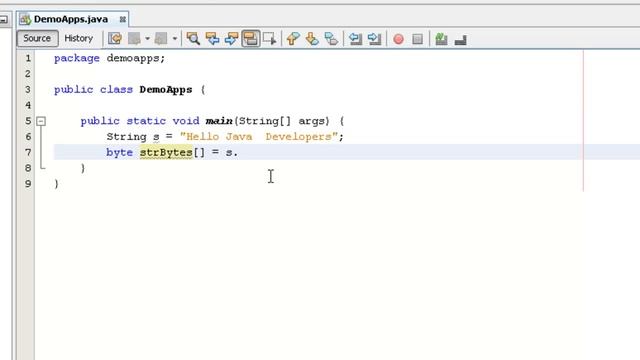Start macro recording with the red circle

click(398, 39)
